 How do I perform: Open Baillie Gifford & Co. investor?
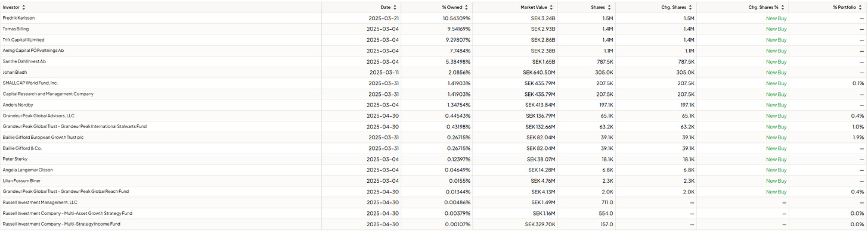click(23, 148)
